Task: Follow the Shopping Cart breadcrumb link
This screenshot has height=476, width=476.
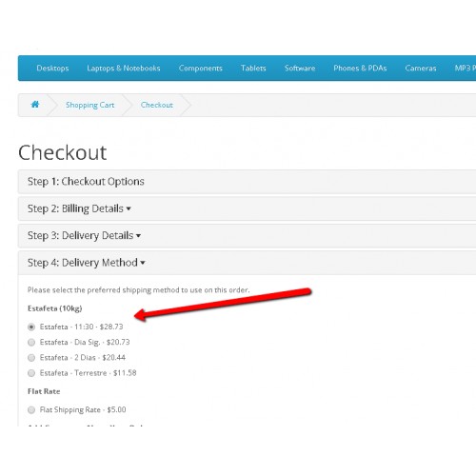Action: (x=89, y=105)
